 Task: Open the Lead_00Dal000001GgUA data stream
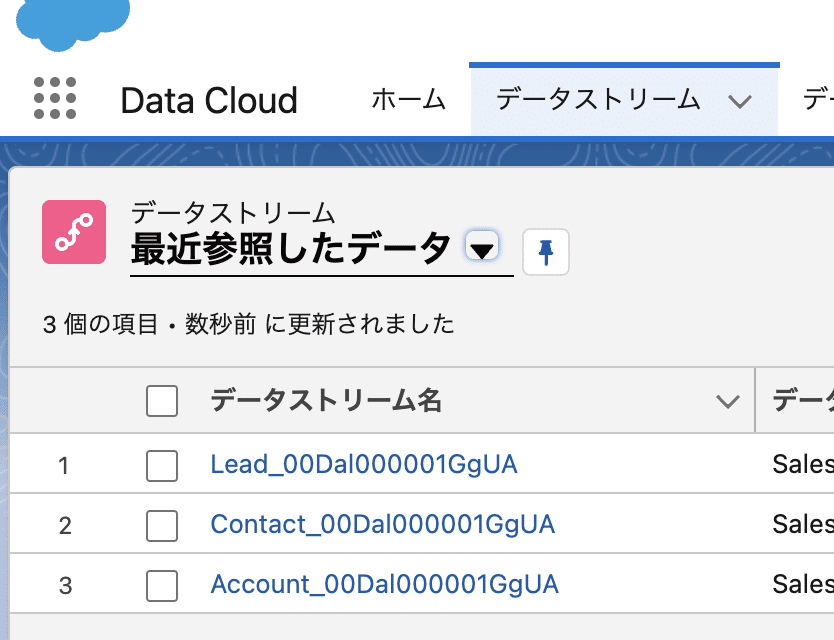pos(364,464)
